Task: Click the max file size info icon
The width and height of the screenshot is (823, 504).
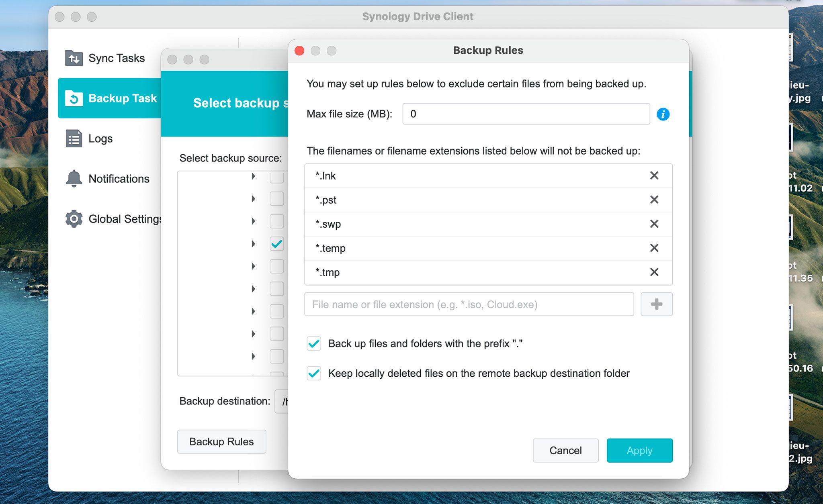Action: pos(663,114)
